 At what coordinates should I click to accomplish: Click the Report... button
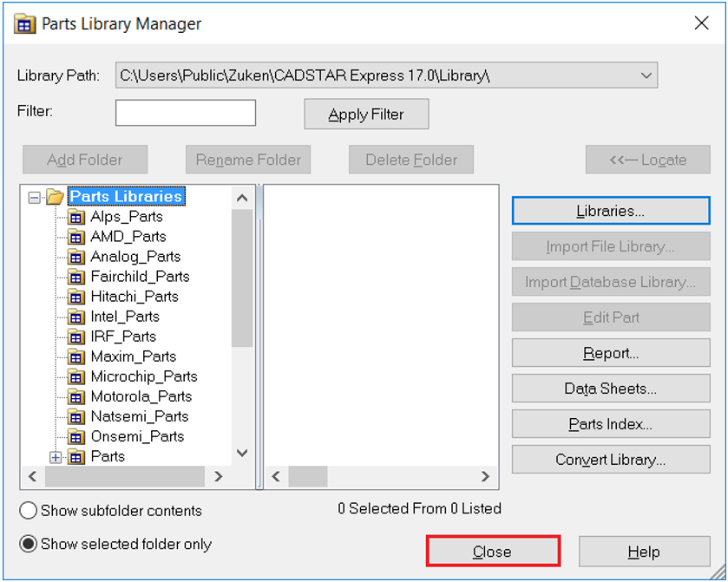click(x=611, y=353)
